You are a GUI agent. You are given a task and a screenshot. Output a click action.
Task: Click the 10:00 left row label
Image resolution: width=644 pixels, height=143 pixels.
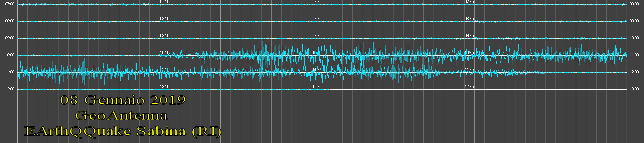click(x=10, y=55)
